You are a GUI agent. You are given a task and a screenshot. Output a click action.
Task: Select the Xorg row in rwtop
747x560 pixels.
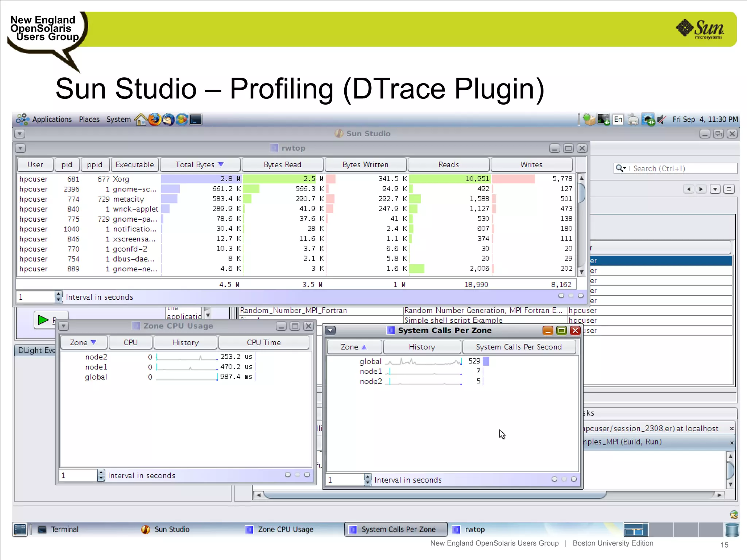[x=296, y=179]
